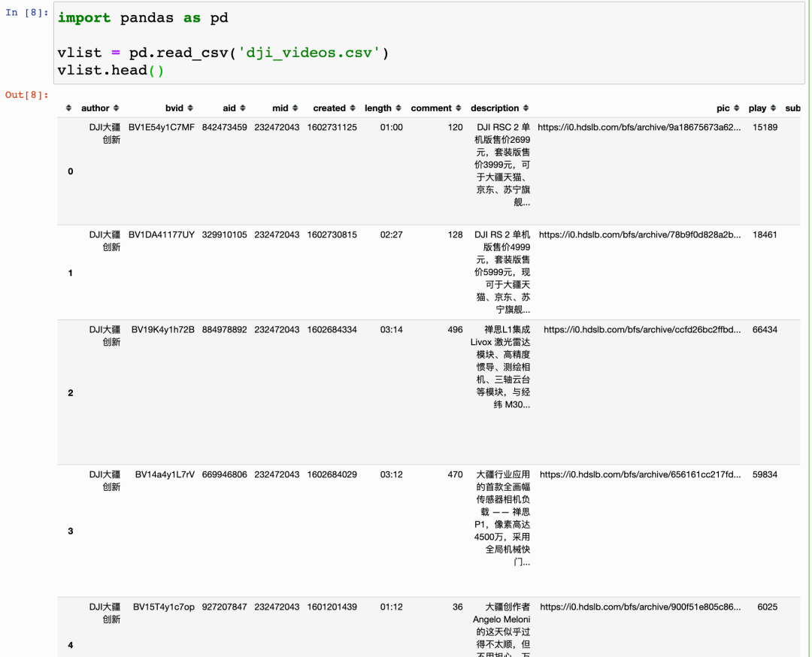The height and width of the screenshot is (657, 812).
Task: Sort table by mid column icon
Action: click(295, 108)
